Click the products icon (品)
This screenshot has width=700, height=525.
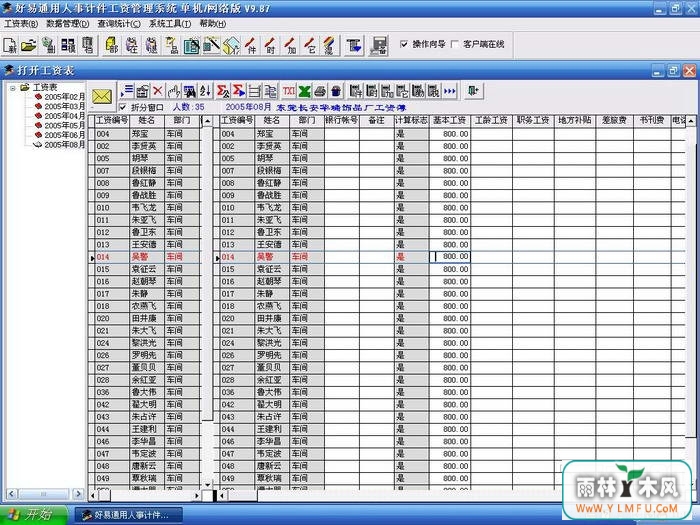[x=171, y=45]
